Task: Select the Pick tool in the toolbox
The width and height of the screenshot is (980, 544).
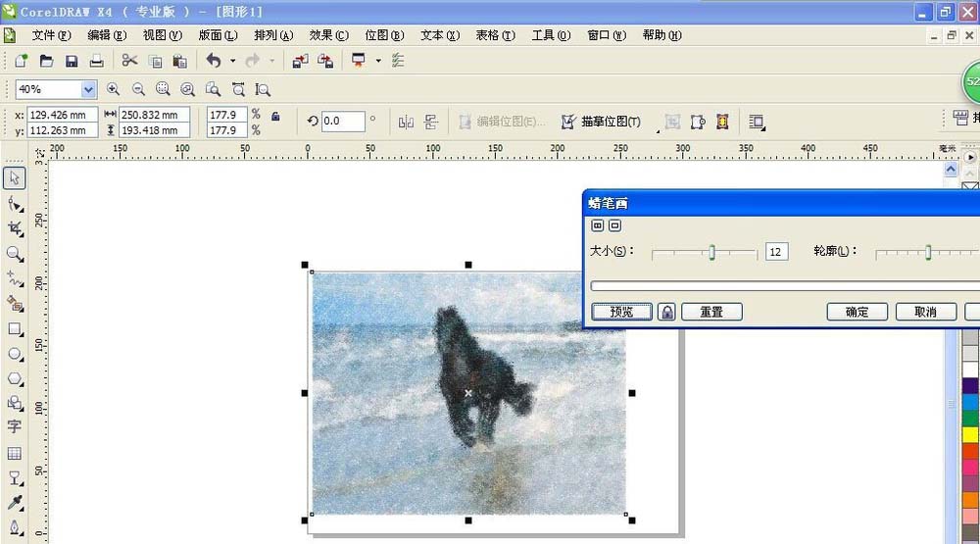Action: pos(15,178)
